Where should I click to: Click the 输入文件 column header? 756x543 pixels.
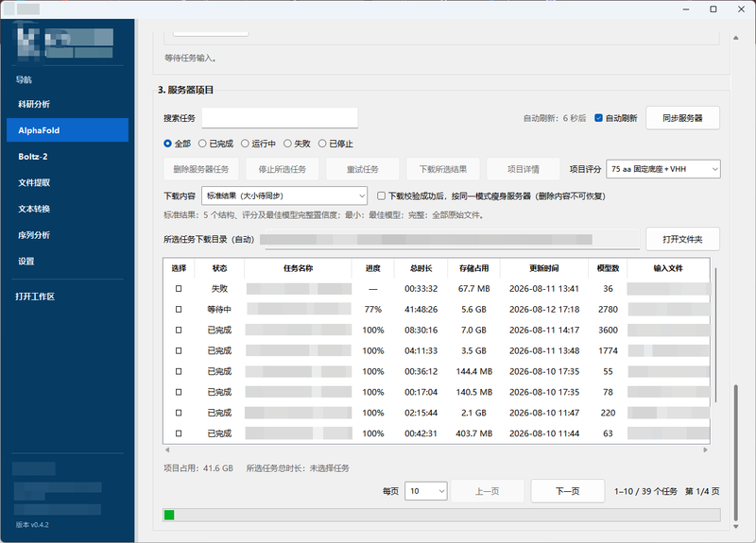(x=668, y=268)
